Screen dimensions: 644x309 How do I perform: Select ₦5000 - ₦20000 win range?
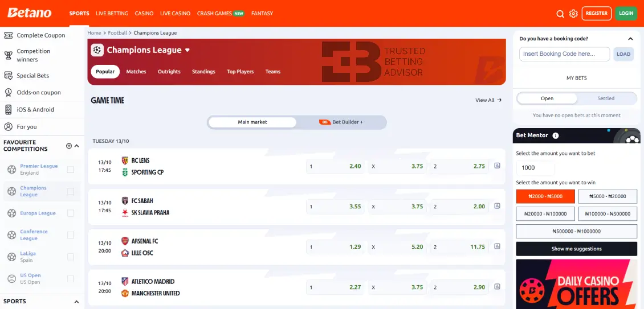tap(608, 196)
